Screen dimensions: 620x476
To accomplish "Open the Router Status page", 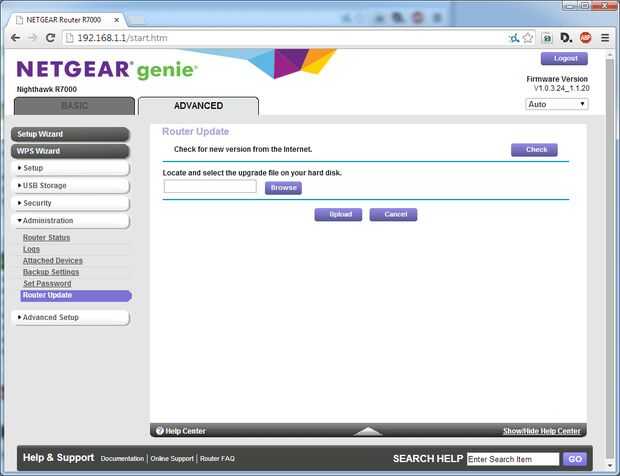I will coord(47,238).
